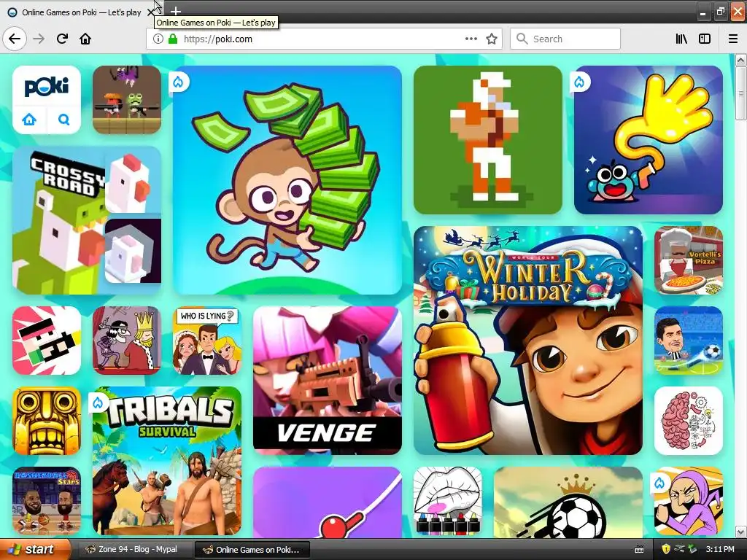This screenshot has height=560, width=747.
Task: Open the Temple Run golden idol game
Action: point(47,421)
